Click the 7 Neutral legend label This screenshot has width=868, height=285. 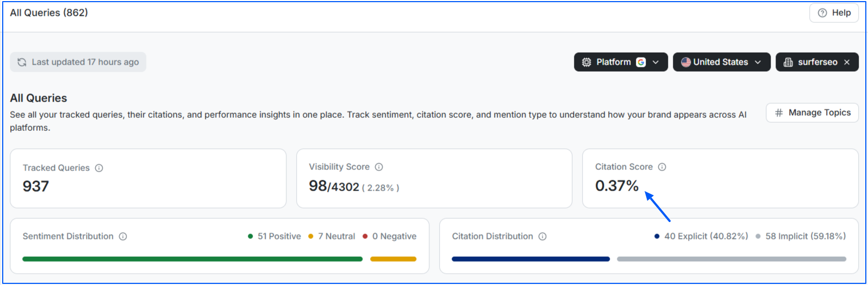click(336, 236)
